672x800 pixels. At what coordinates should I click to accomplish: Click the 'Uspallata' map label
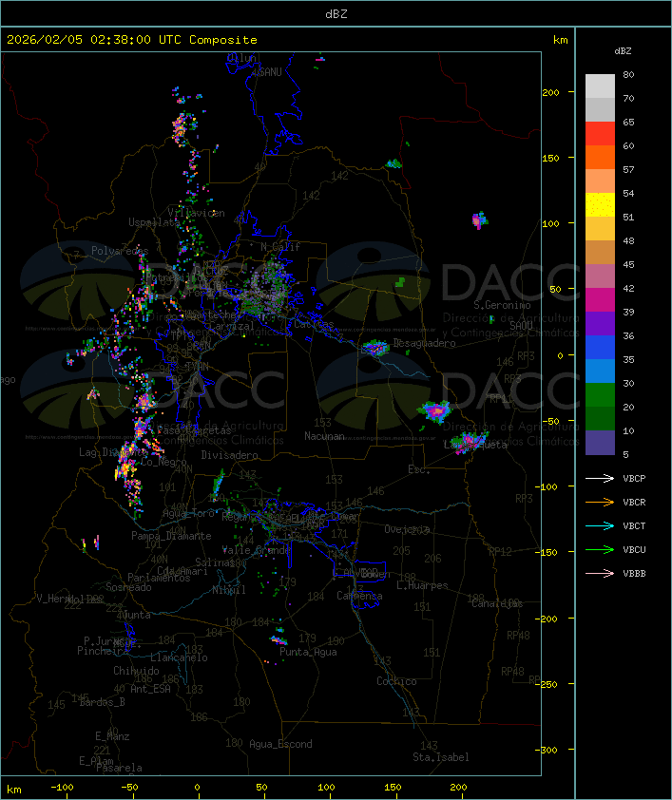(x=154, y=222)
